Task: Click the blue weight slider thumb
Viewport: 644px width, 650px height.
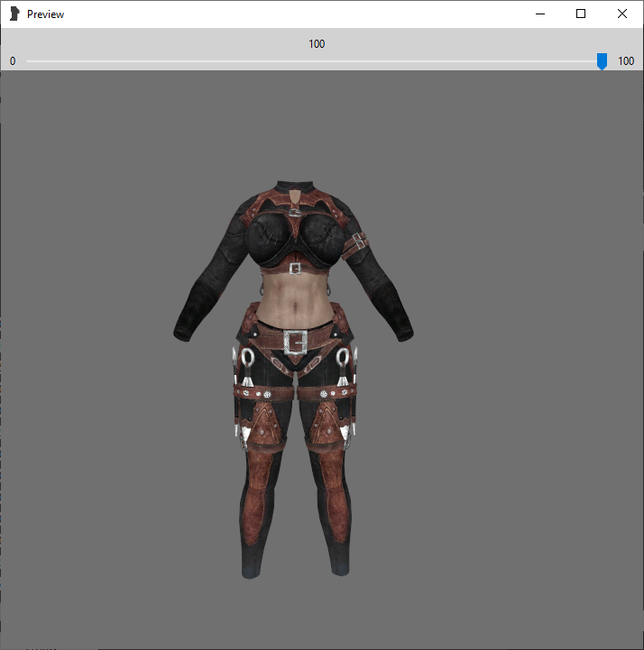Action: point(602,61)
